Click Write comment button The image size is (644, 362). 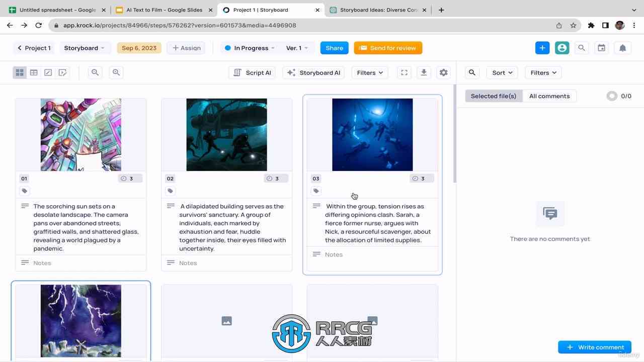tap(595, 347)
